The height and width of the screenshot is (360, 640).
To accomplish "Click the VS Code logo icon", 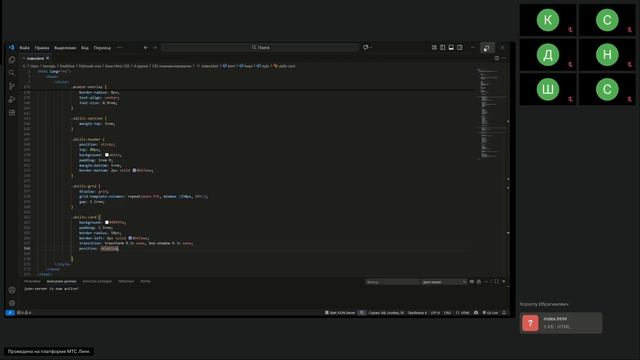I will pyautogui.click(x=11, y=47).
